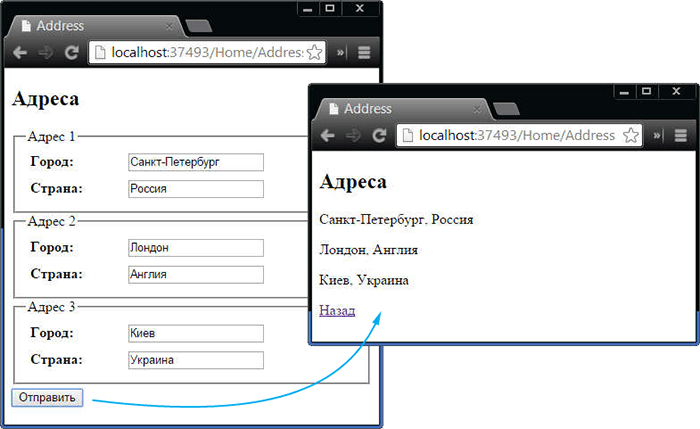The height and width of the screenshot is (429, 700).
Task: Click the Страна field containing Россия
Action: click(196, 189)
